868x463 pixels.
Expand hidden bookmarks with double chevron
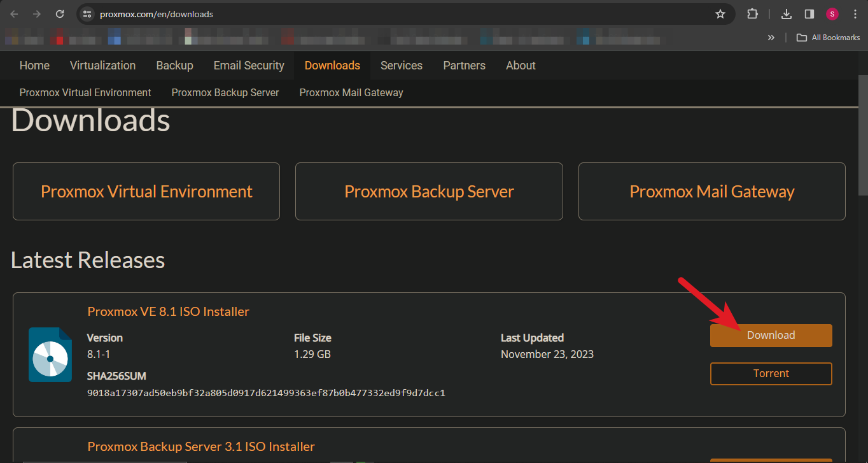click(x=771, y=38)
